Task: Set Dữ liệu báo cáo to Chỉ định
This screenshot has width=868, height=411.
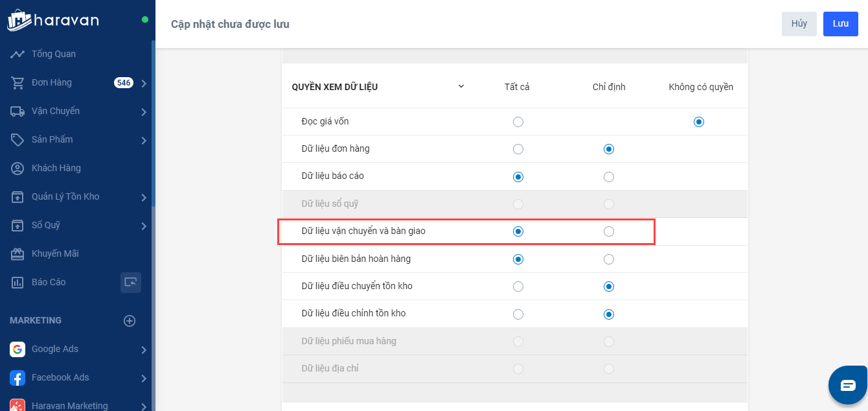Action: 609,177
